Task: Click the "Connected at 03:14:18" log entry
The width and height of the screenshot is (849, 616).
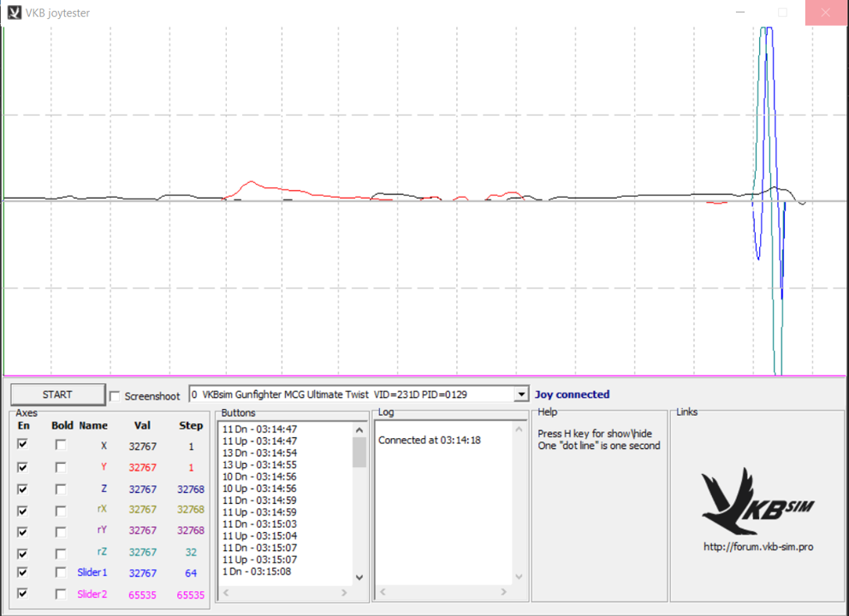Action: (x=428, y=440)
